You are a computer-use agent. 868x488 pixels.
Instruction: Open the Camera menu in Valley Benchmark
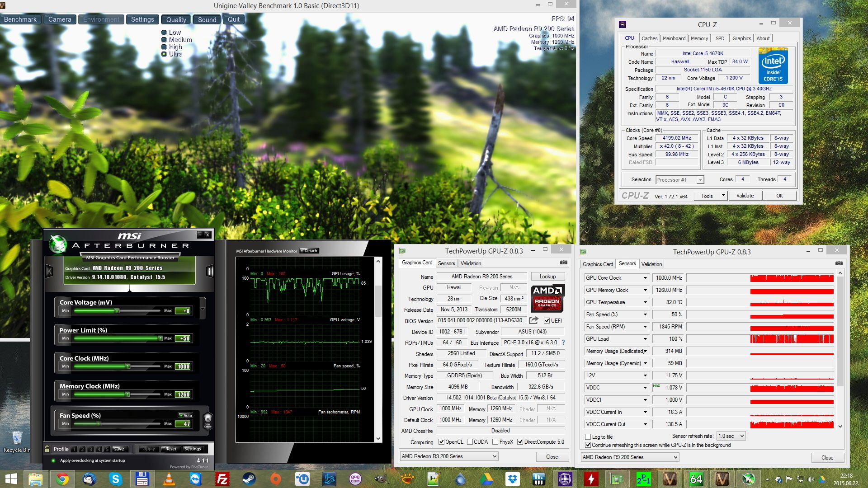point(60,19)
